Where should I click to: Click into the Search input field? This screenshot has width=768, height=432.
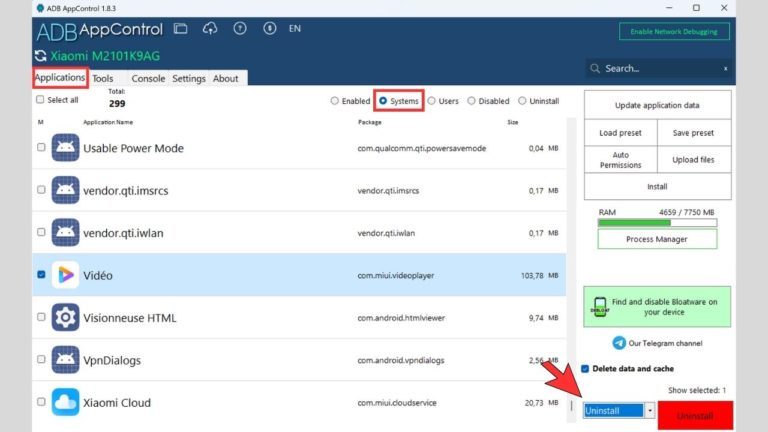point(661,69)
